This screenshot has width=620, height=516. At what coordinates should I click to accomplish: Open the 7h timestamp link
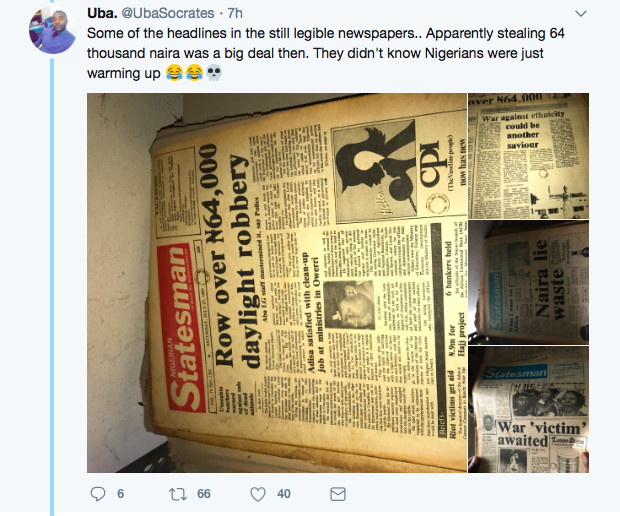tap(235, 13)
